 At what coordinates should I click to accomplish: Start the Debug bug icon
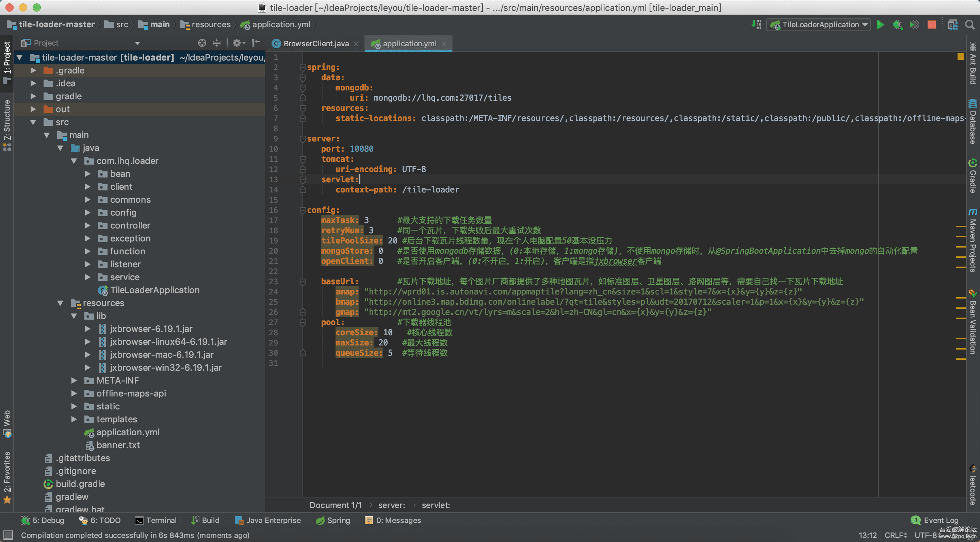897,25
